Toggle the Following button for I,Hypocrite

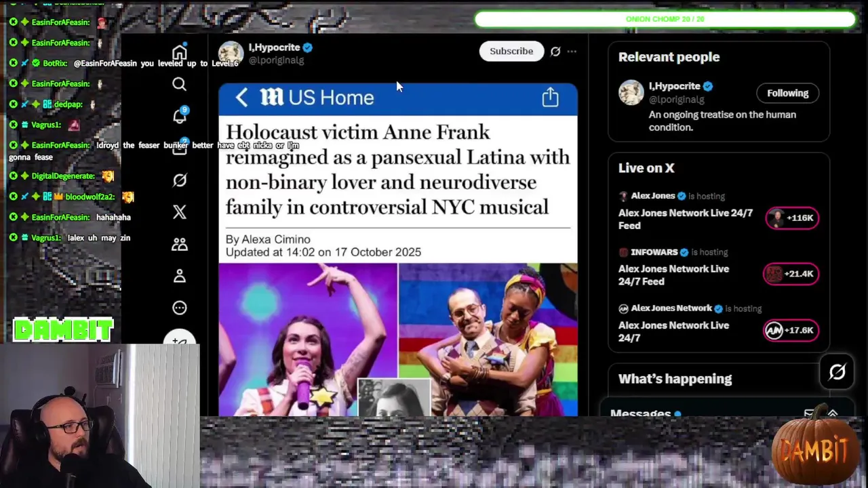tap(787, 93)
